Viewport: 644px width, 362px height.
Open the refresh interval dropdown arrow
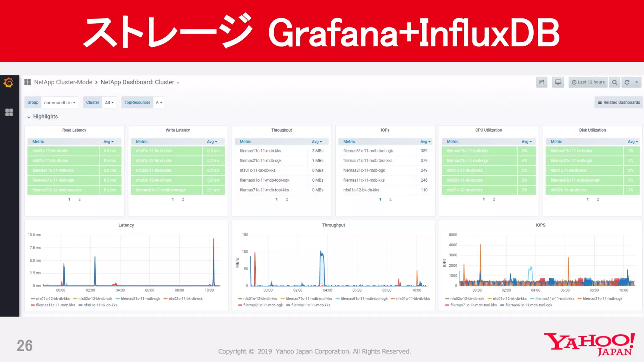pyautogui.click(x=637, y=82)
